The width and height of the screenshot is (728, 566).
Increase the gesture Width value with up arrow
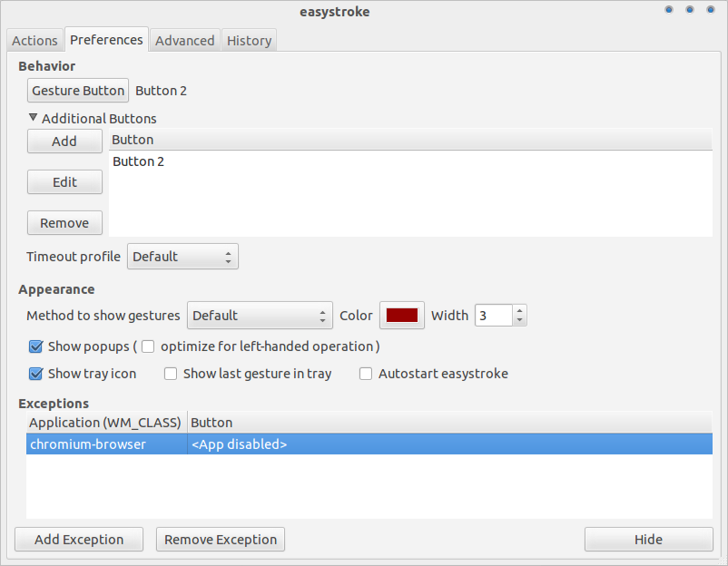pyautogui.click(x=519, y=310)
